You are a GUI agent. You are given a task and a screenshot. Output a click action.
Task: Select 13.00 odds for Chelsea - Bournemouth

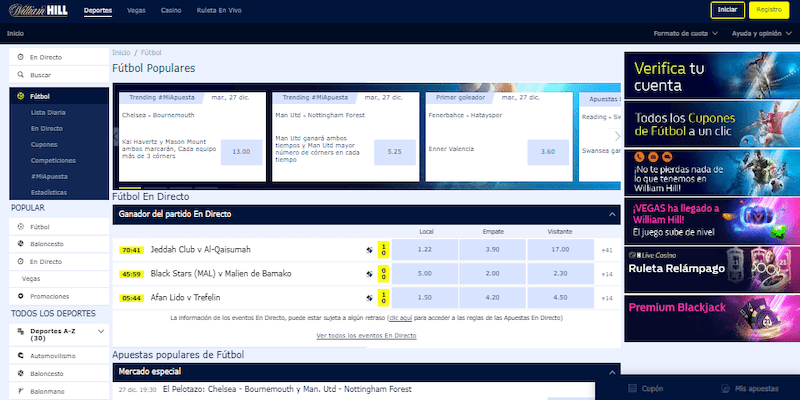[241, 152]
